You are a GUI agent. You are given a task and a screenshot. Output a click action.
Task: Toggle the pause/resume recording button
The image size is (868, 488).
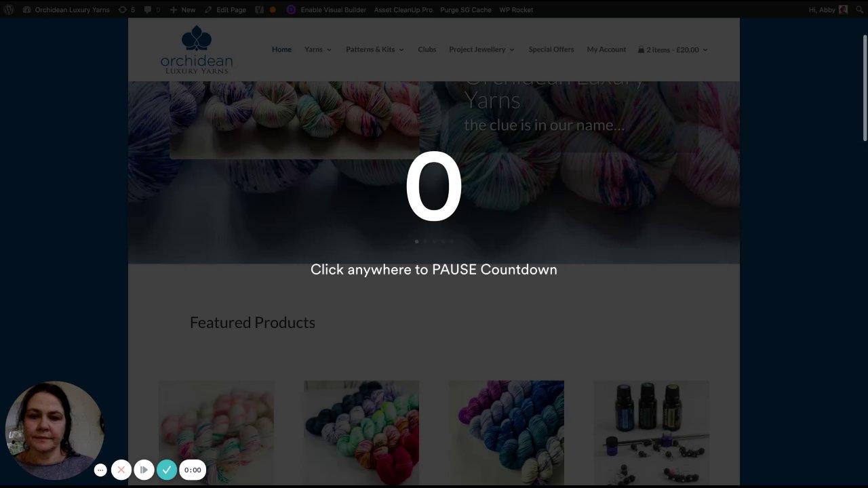tap(144, 470)
